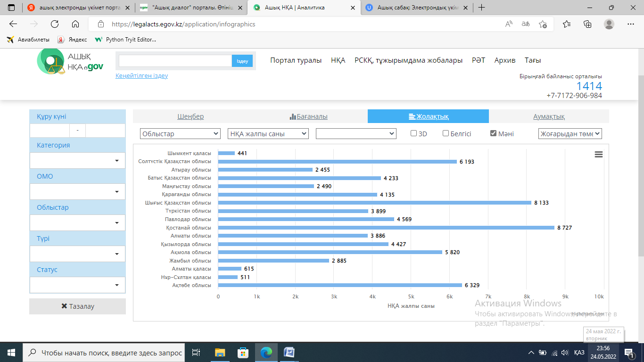Open the empty third chart dropdown
644x362 pixels.
click(x=356, y=134)
